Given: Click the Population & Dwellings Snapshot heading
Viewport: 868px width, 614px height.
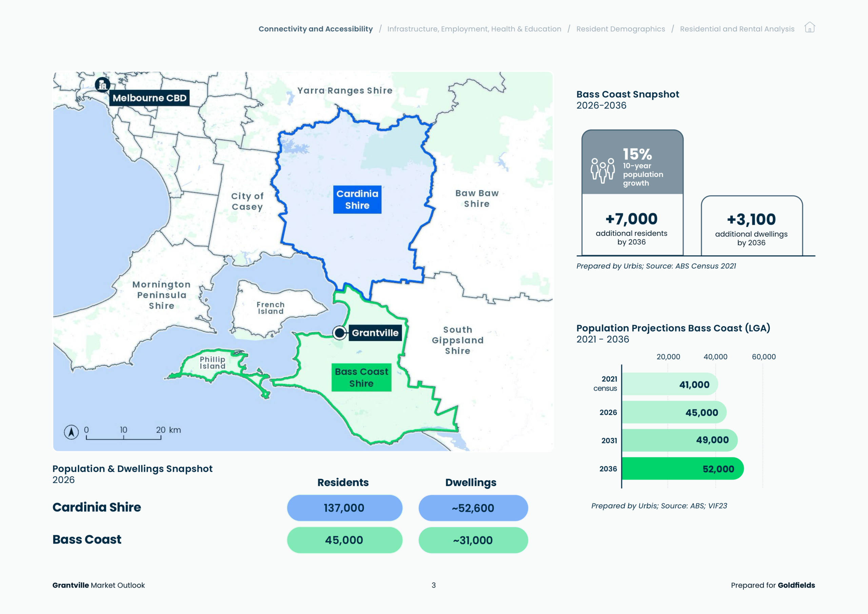Looking at the screenshot, I should click(132, 469).
